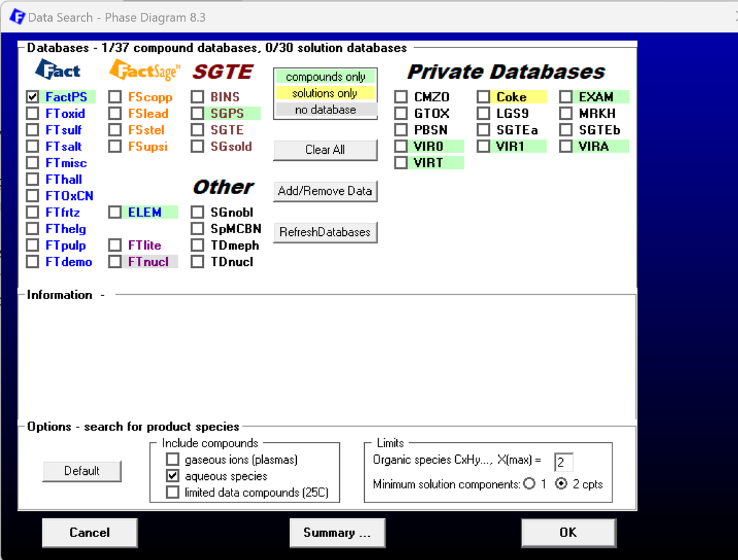Enable the FToxid database checkbox
Viewport: 738px width, 560px height.
click(x=33, y=114)
